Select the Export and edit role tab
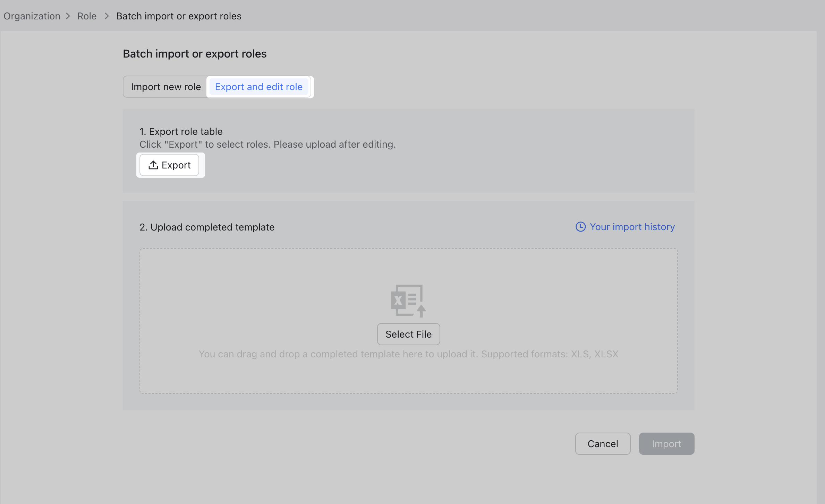Screen dimensions: 825x504 (259, 87)
